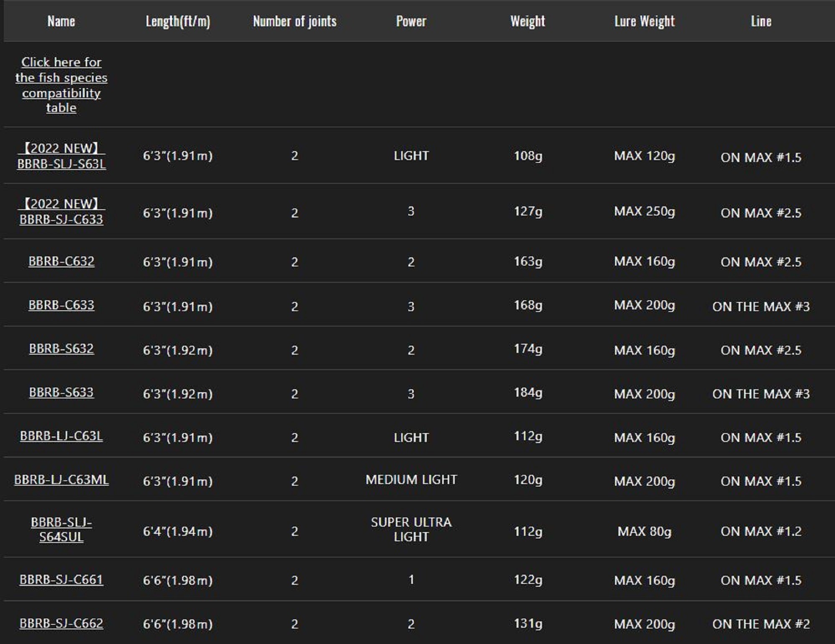The width and height of the screenshot is (835, 644).
Task: Open the BBRB-SLJ-S64SUL model link
Action: [x=61, y=530]
